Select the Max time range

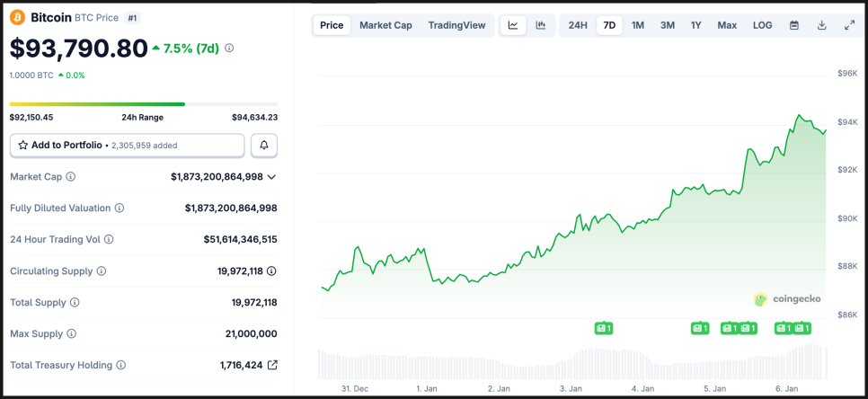pyautogui.click(x=727, y=25)
